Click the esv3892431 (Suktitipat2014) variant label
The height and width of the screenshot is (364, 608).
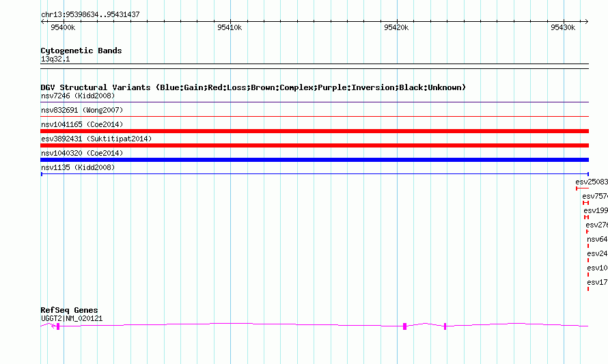96,139
